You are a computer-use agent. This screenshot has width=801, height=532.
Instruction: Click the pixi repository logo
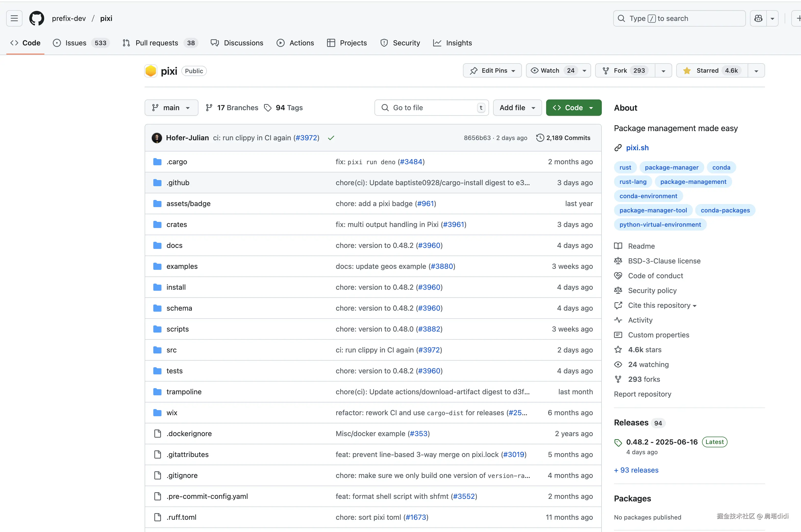[x=151, y=71]
